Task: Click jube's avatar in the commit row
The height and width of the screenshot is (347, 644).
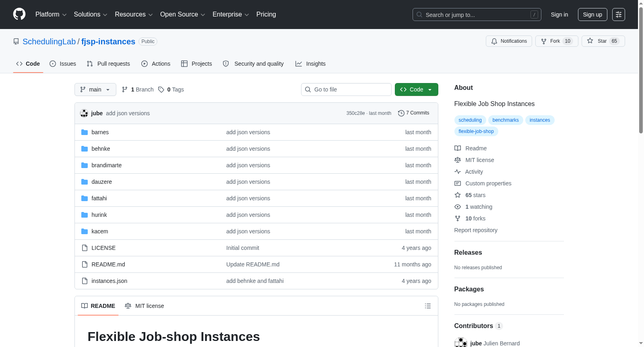Action: click(x=84, y=113)
